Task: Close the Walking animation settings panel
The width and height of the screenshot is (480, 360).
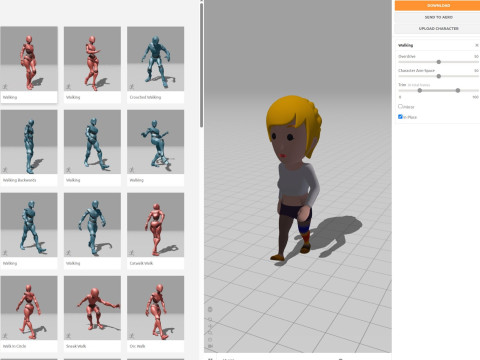Action: point(477,45)
